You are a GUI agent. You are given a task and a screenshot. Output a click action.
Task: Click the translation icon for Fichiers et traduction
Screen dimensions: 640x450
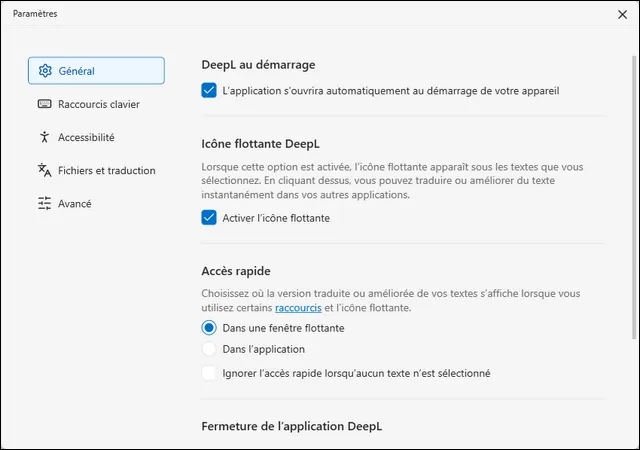click(x=44, y=170)
